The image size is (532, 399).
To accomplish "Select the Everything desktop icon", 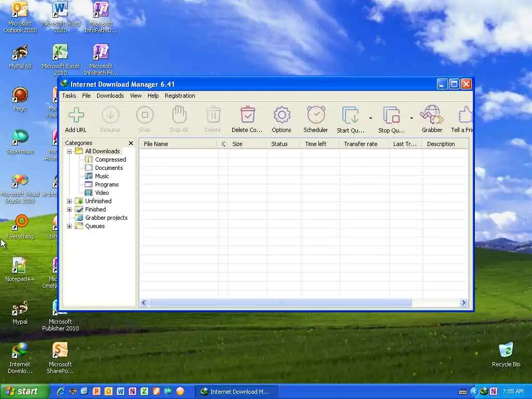I will pos(20,227).
